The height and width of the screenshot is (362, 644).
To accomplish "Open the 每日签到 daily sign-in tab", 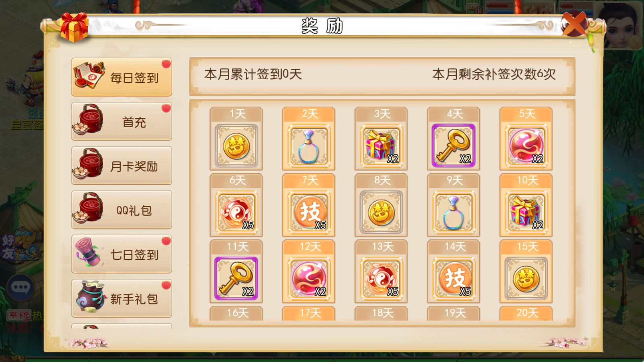I will pos(122,77).
